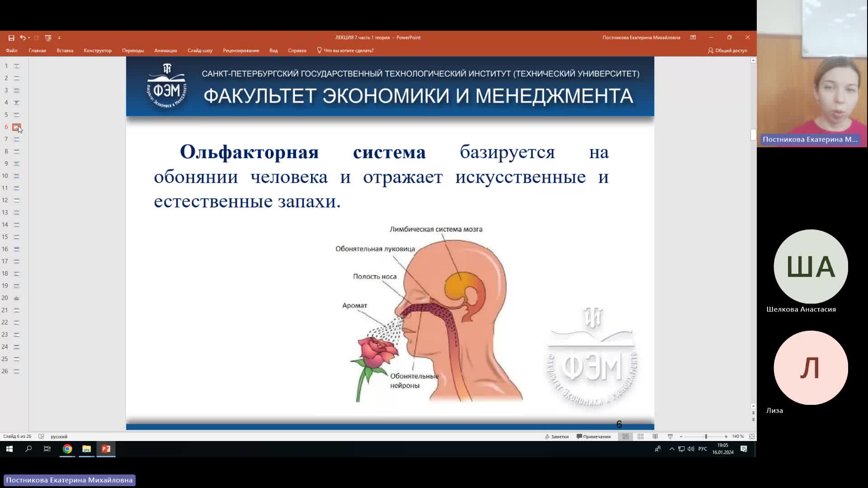Click the language indicator 'русский'

tap(59, 437)
